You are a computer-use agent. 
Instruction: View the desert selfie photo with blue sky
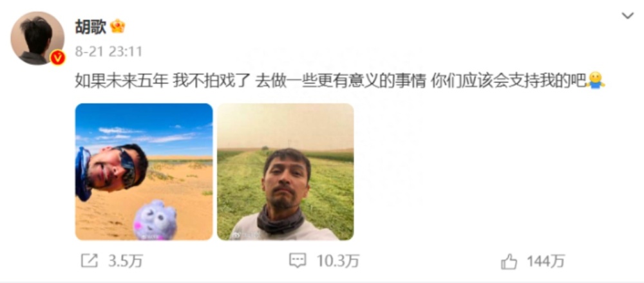tap(144, 172)
